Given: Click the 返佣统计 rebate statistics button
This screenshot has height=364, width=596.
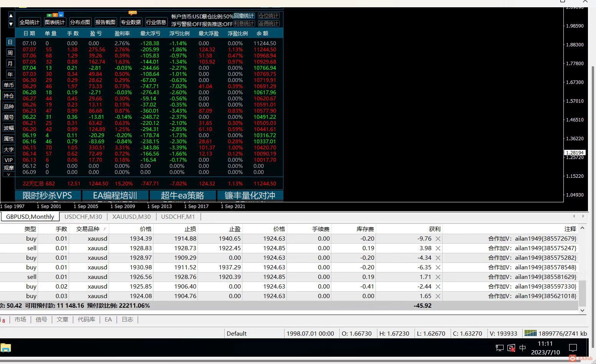Looking at the screenshot, I should point(269,23).
